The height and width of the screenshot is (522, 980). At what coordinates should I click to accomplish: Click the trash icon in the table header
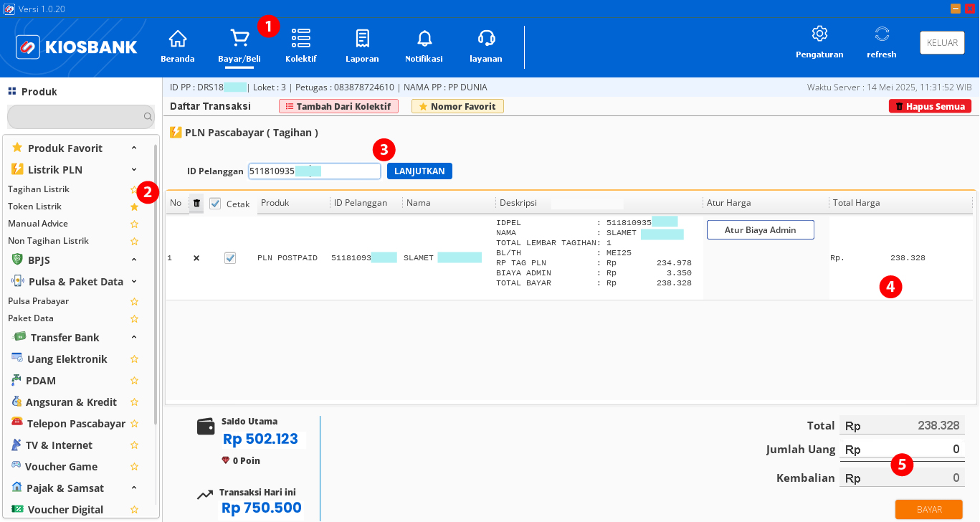pyautogui.click(x=196, y=203)
